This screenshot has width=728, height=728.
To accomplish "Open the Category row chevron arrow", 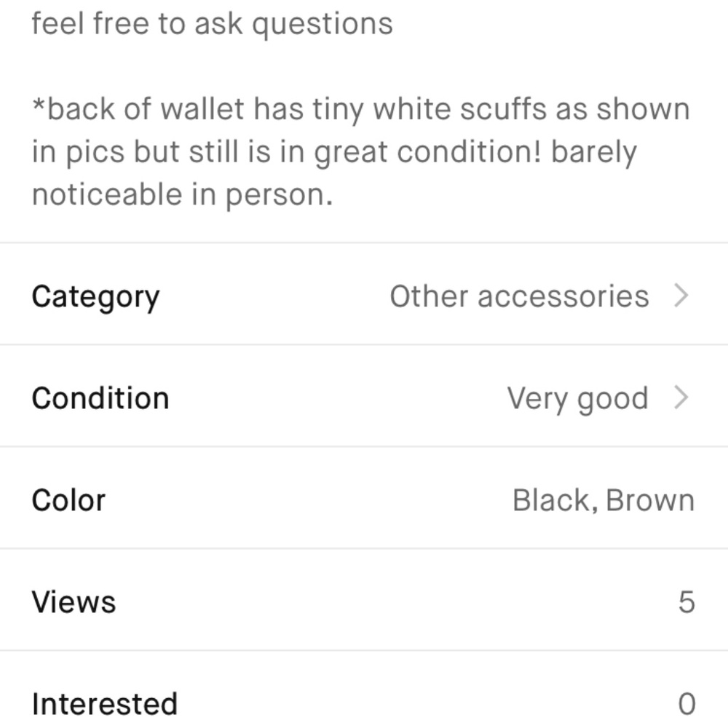I will [x=681, y=296].
